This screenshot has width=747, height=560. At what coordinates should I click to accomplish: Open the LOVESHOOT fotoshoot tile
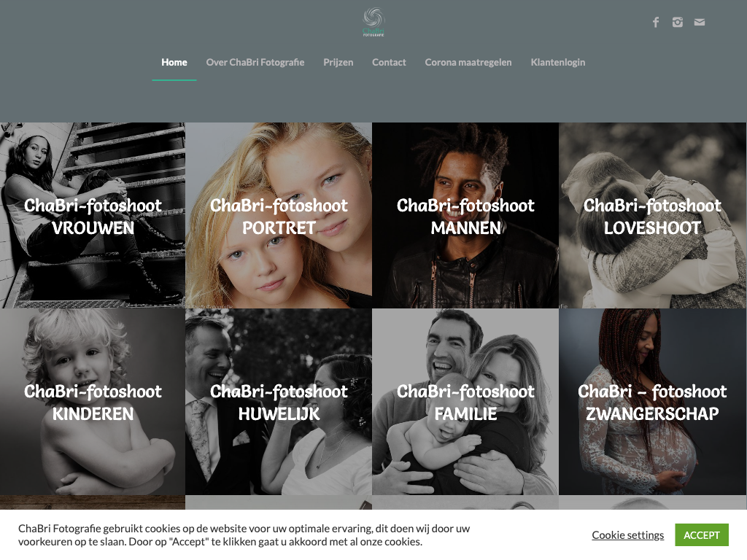click(652, 215)
